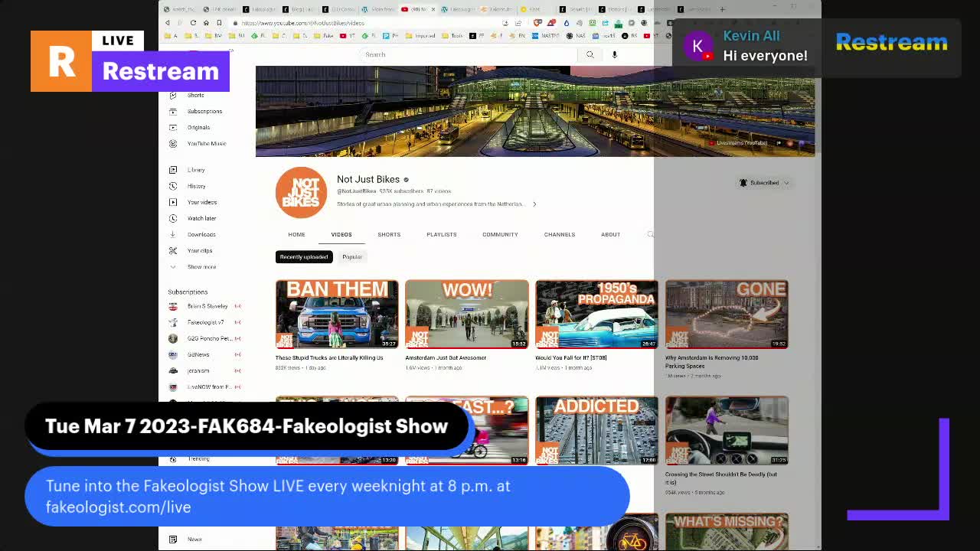
Task: Open the BAN THEM trucks video thumbnail
Action: click(x=337, y=314)
